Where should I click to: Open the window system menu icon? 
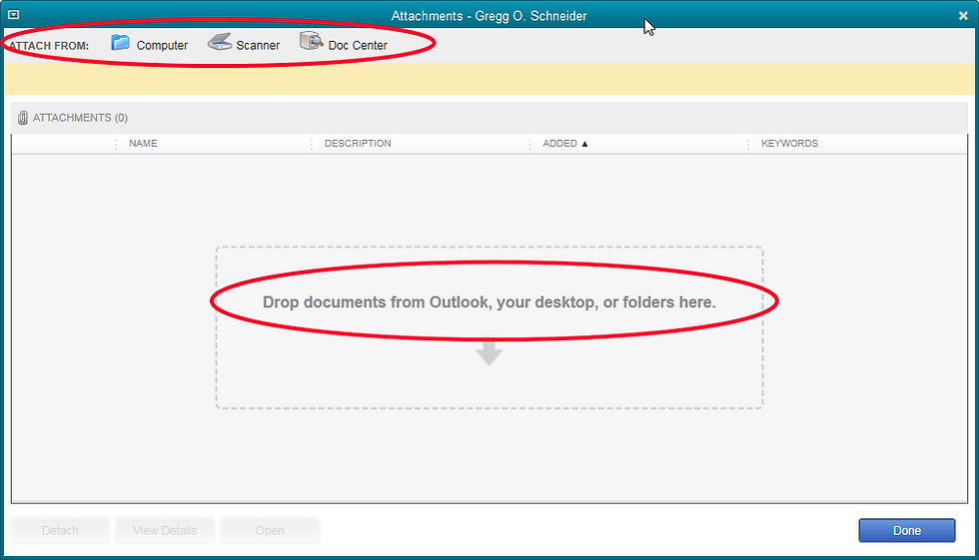13,14
